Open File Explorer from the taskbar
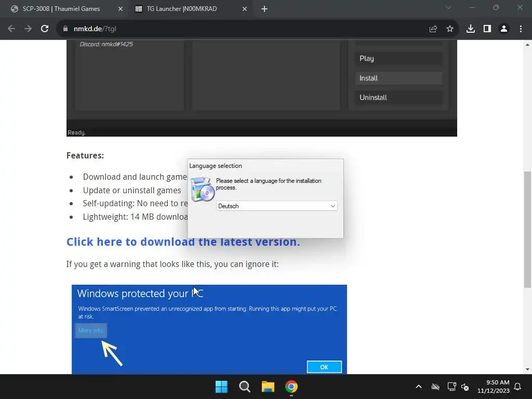Screen dimensions: 532x399 (268, 387)
